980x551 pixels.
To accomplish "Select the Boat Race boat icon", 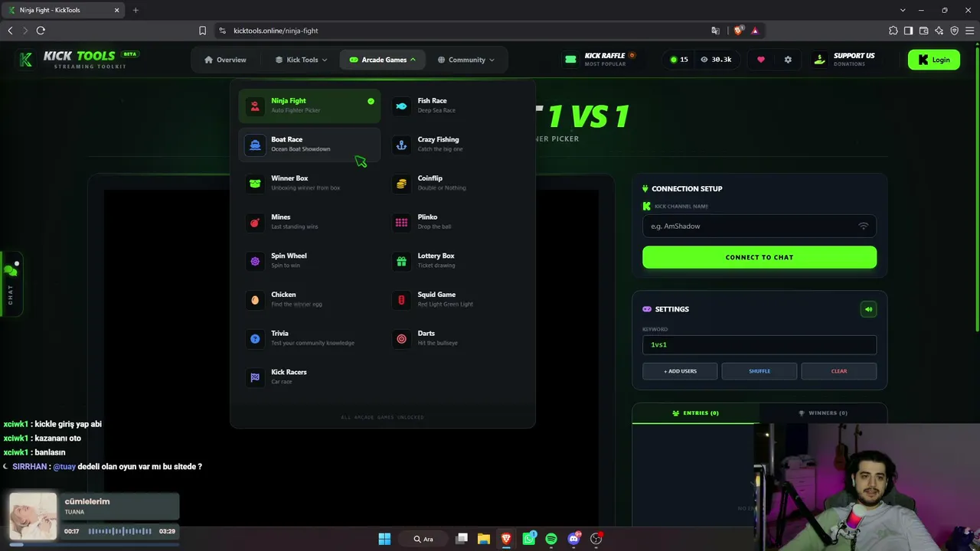I will pos(255,145).
